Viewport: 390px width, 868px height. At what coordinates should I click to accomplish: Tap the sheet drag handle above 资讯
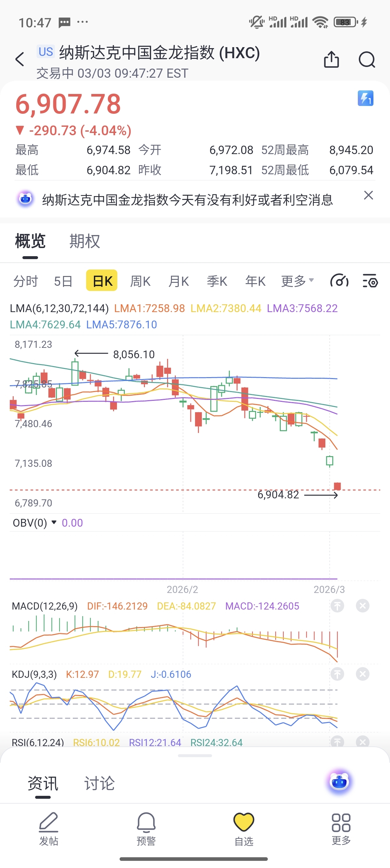195,756
